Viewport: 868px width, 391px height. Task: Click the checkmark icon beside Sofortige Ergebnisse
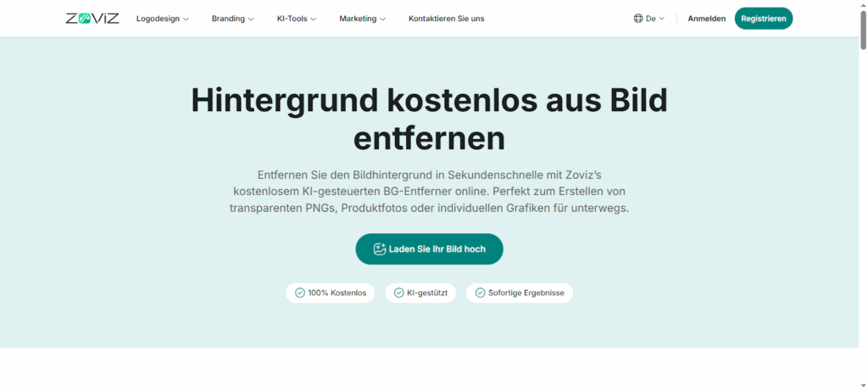point(480,293)
